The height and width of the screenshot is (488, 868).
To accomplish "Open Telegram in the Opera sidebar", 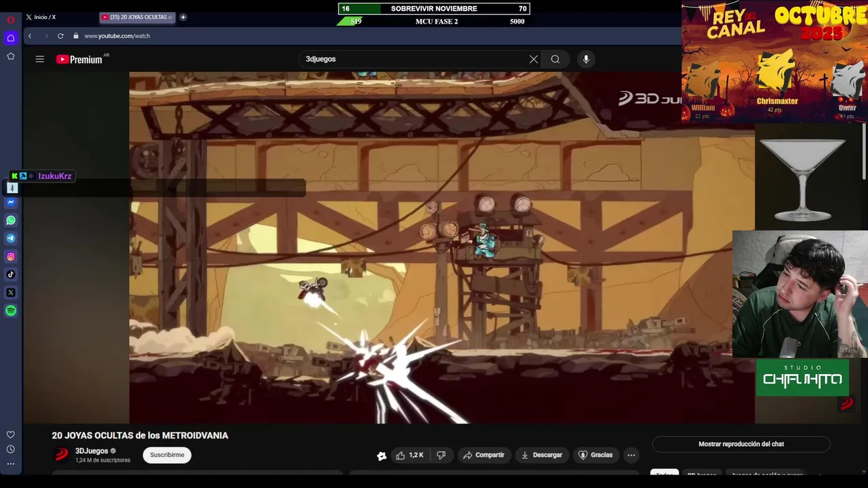I will [x=11, y=239].
